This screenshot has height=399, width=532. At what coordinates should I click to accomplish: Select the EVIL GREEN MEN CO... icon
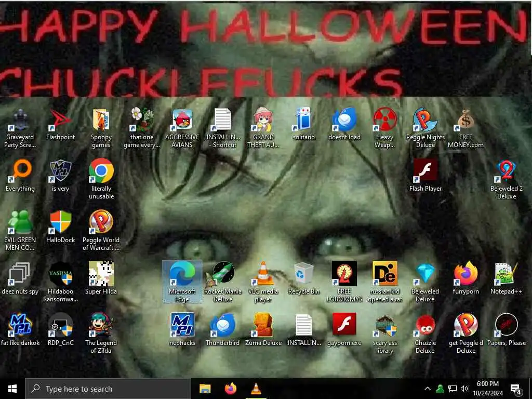tap(20, 231)
